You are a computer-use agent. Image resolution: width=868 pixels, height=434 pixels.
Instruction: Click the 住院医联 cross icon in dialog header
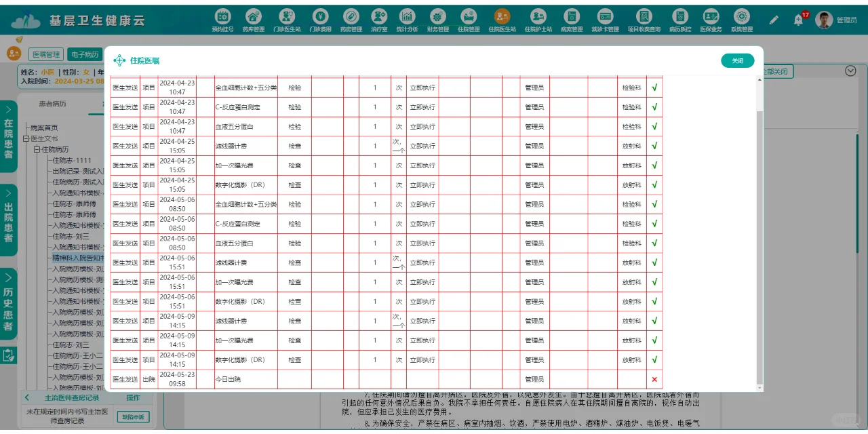pyautogui.click(x=119, y=60)
